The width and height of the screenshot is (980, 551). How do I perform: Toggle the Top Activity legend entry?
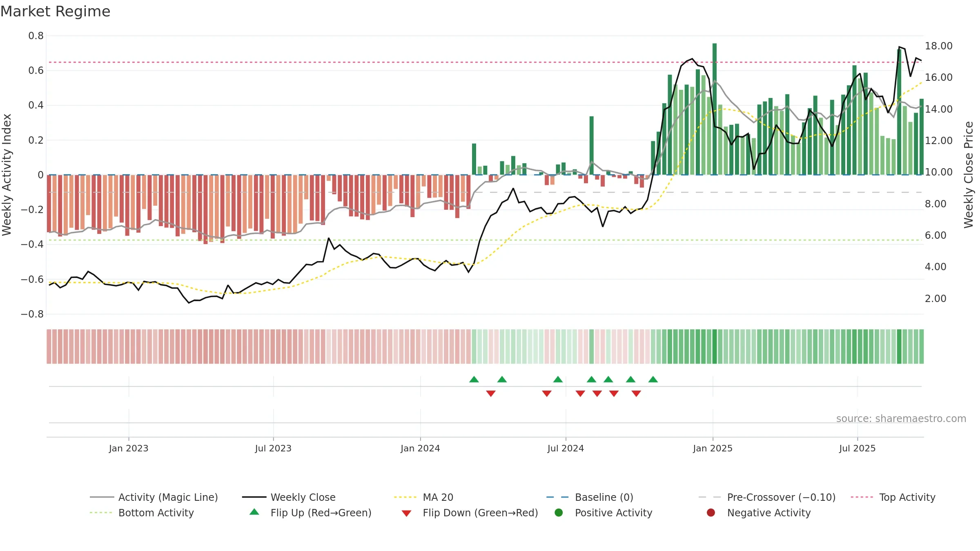[893, 497]
